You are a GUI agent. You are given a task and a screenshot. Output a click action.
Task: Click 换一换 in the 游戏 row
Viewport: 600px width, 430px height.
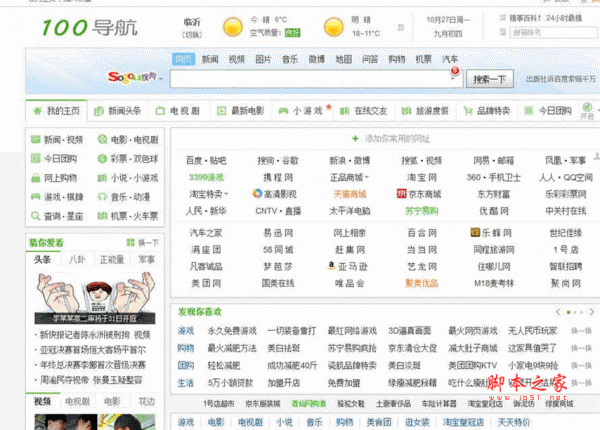pos(581,331)
